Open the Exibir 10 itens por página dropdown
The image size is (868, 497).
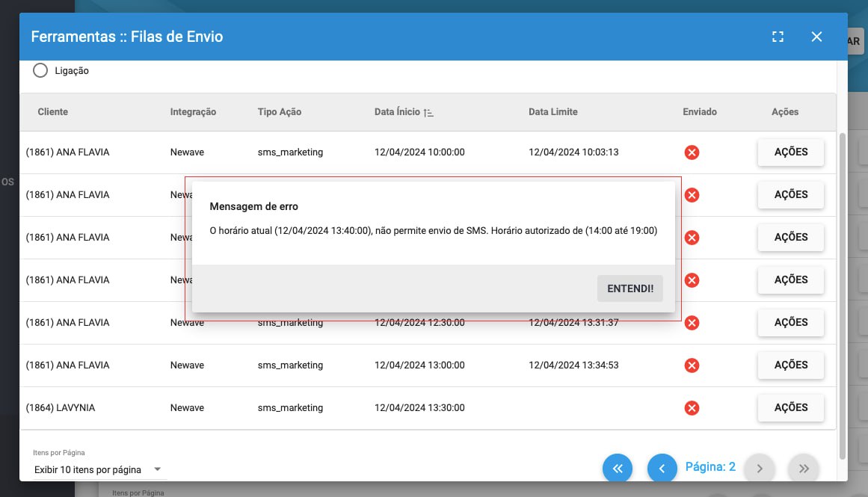(x=99, y=470)
